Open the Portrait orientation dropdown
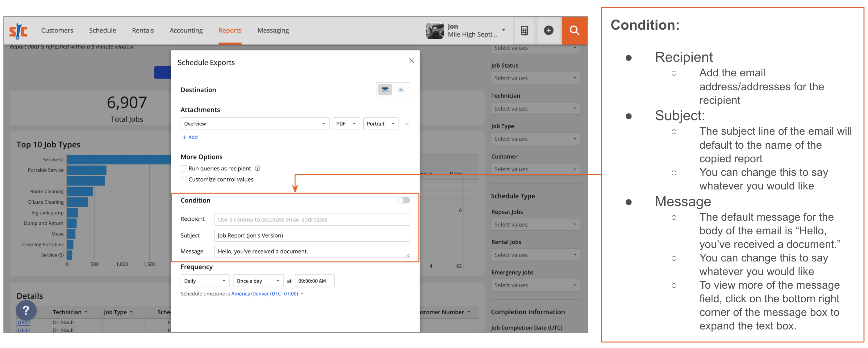The image size is (868, 348). click(381, 124)
